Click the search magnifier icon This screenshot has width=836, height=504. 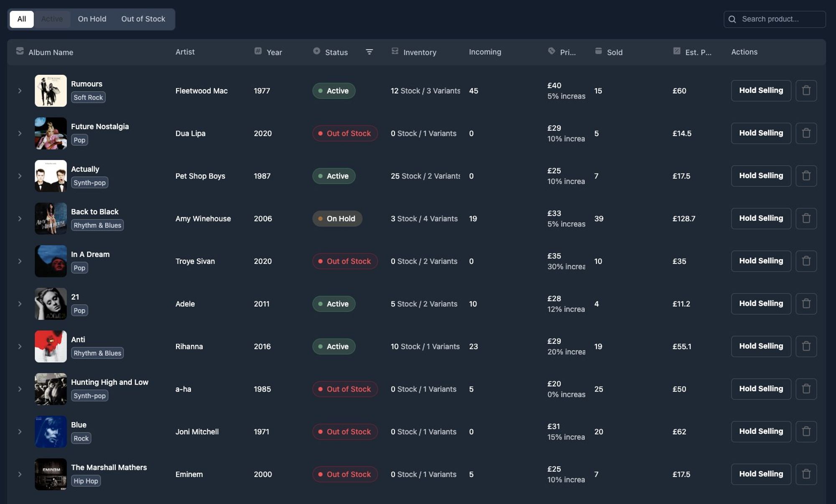732,19
